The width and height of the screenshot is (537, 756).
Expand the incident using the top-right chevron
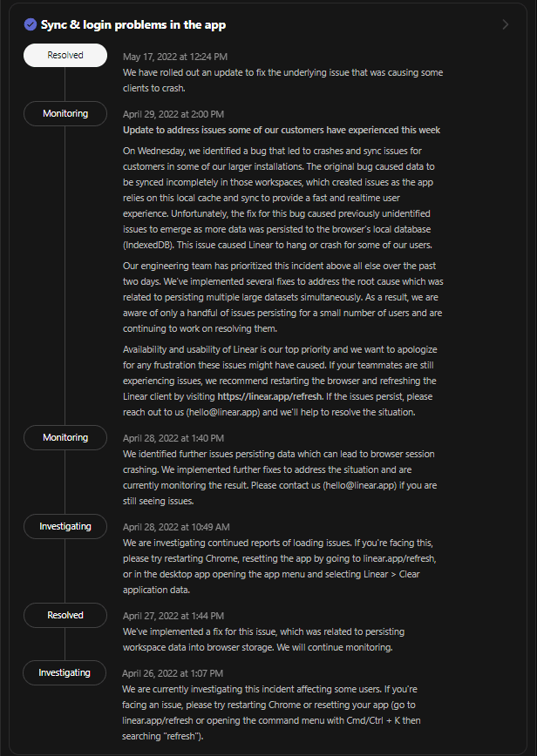coord(506,24)
